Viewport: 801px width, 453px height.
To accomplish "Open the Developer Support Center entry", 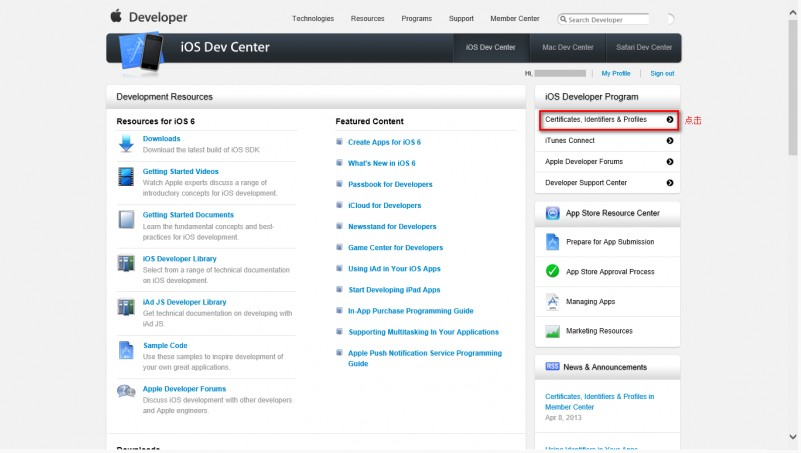I will (607, 183).
